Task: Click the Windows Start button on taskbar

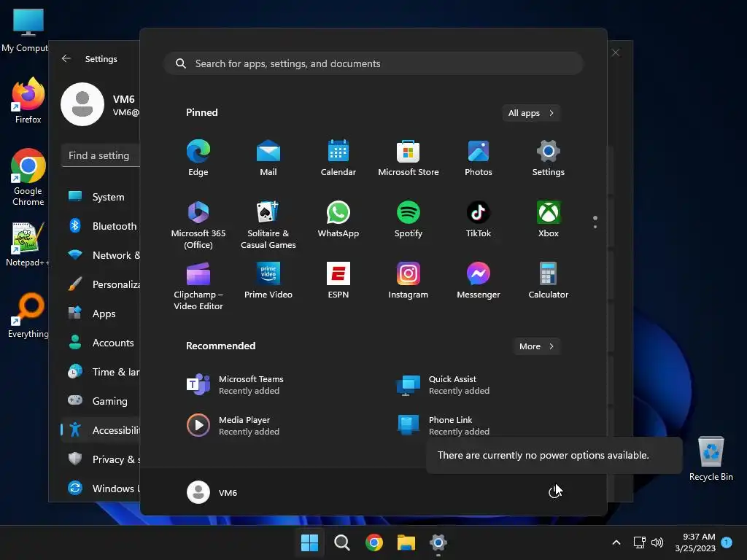Action: 309,542
